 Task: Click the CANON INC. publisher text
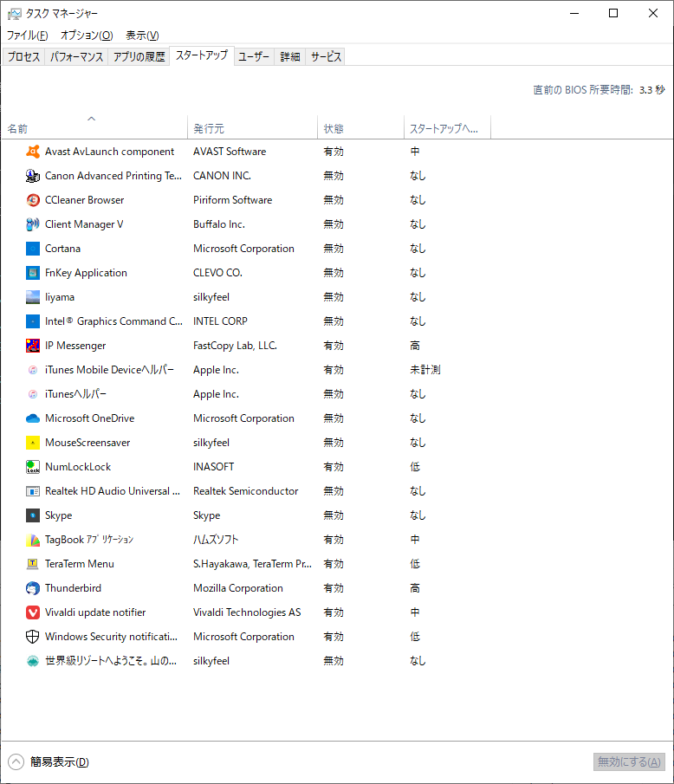pos(222,176)
